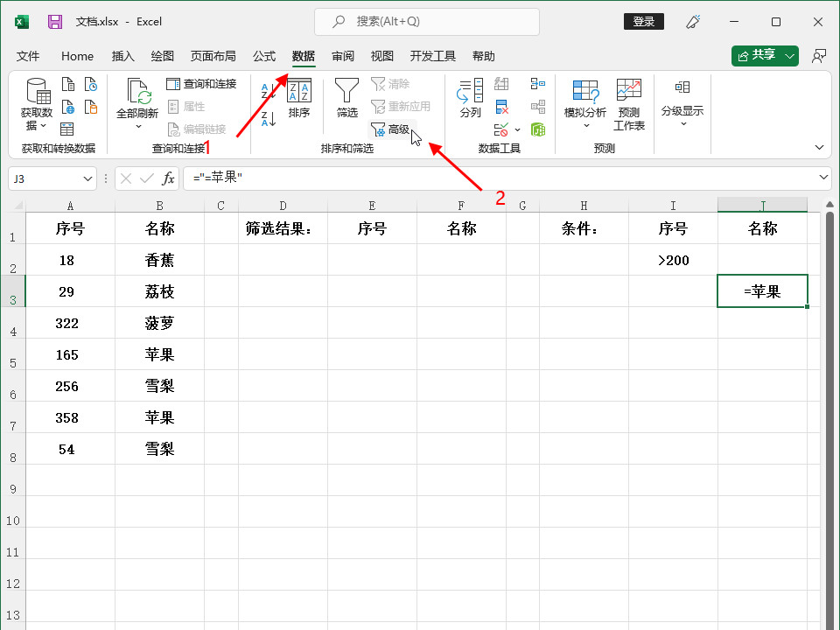Open the Get Data (获取数据) menu
This screenshot has width=840, height=630.
click(37, 105)
